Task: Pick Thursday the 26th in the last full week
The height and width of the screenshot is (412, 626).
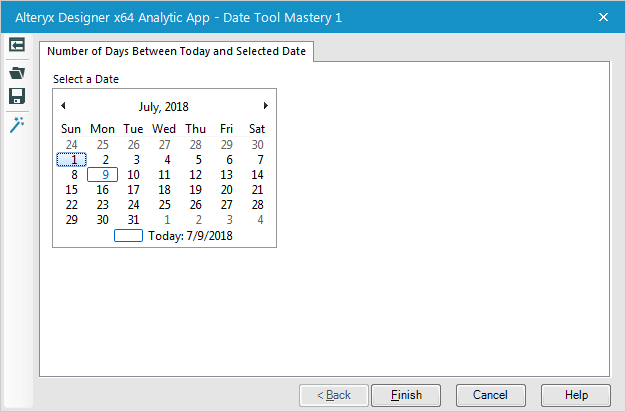Action: pos(195,204)
